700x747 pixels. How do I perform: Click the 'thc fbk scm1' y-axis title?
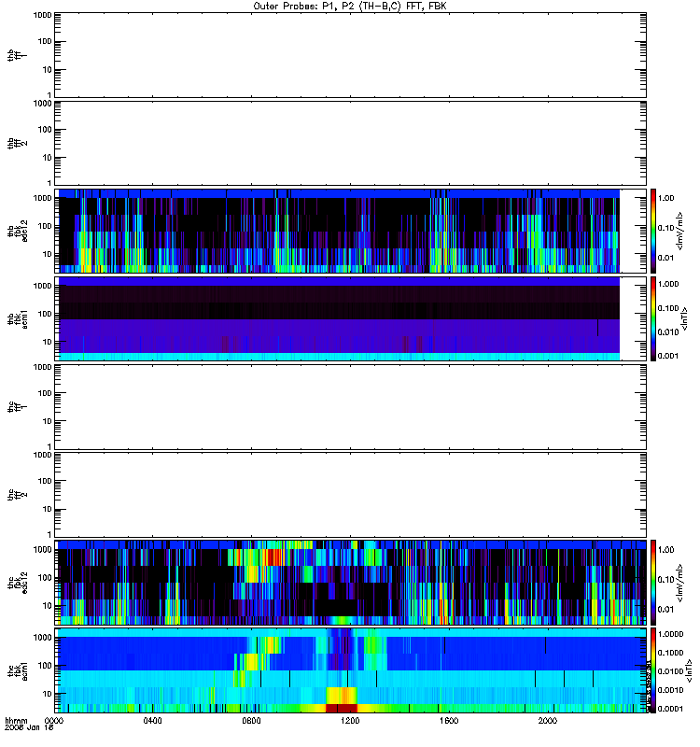pos(18,670)
